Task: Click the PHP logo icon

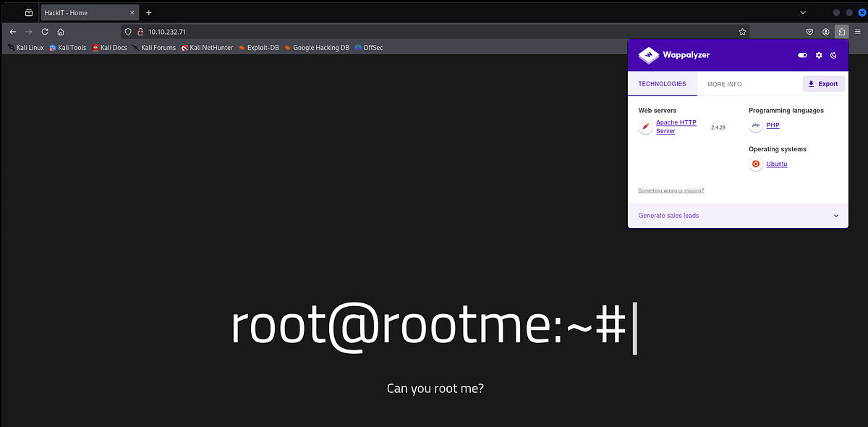Action: [756, 125]
